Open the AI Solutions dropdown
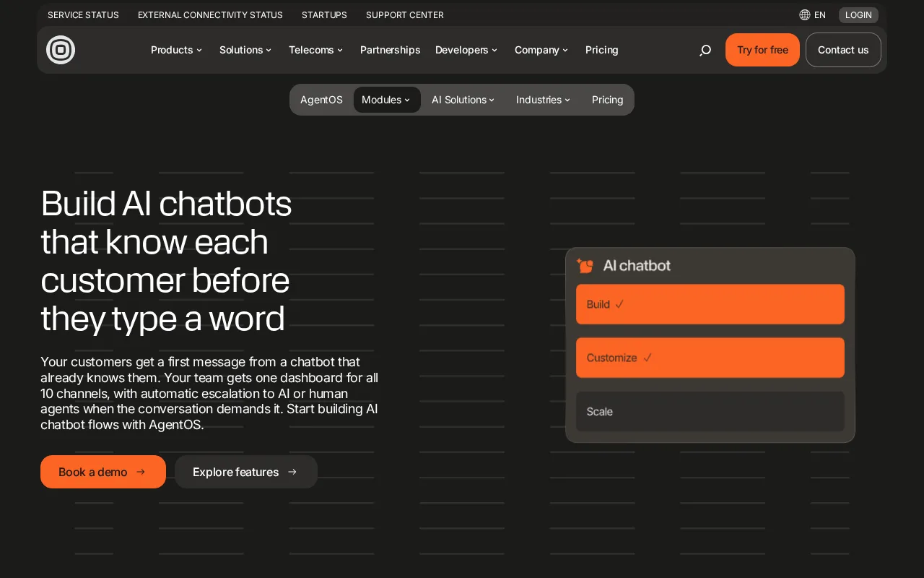 463,100
